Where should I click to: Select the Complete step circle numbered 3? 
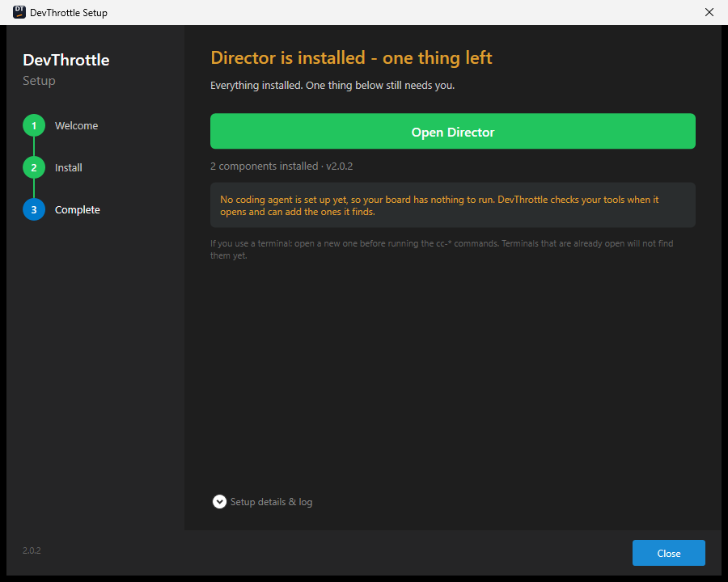[34, 210]
